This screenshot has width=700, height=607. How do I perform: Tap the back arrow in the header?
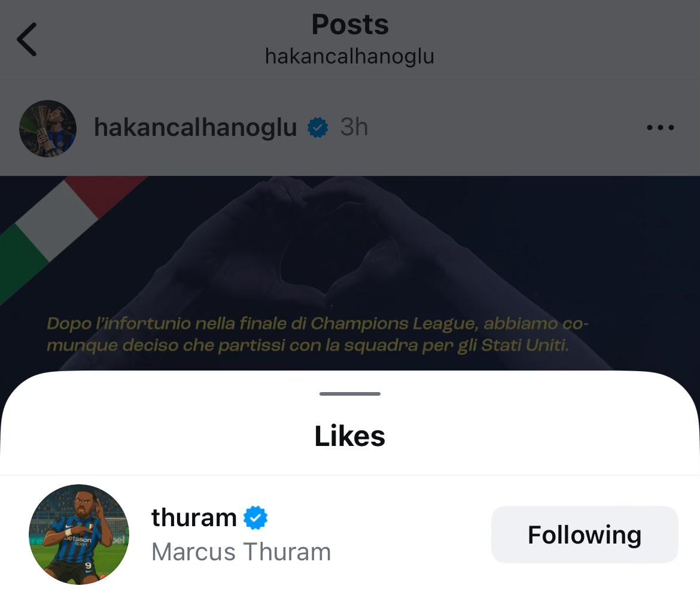click(27, 40)
